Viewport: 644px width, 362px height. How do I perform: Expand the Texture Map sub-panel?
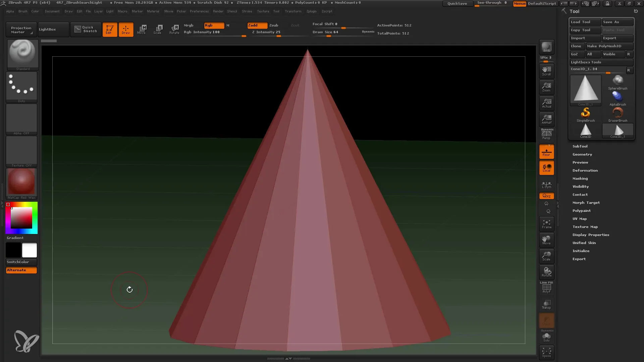pos(585,226)
